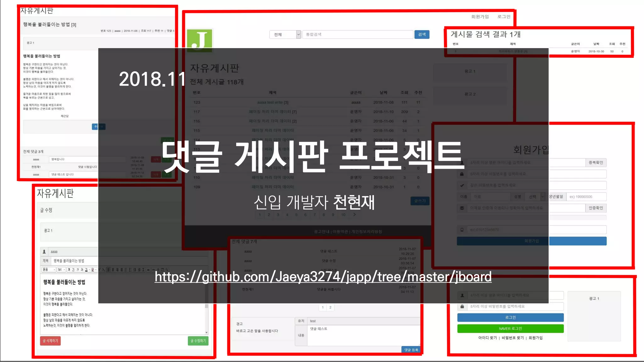Click lock icon in signup password field

pyautogui.click(x=462, y=174)
